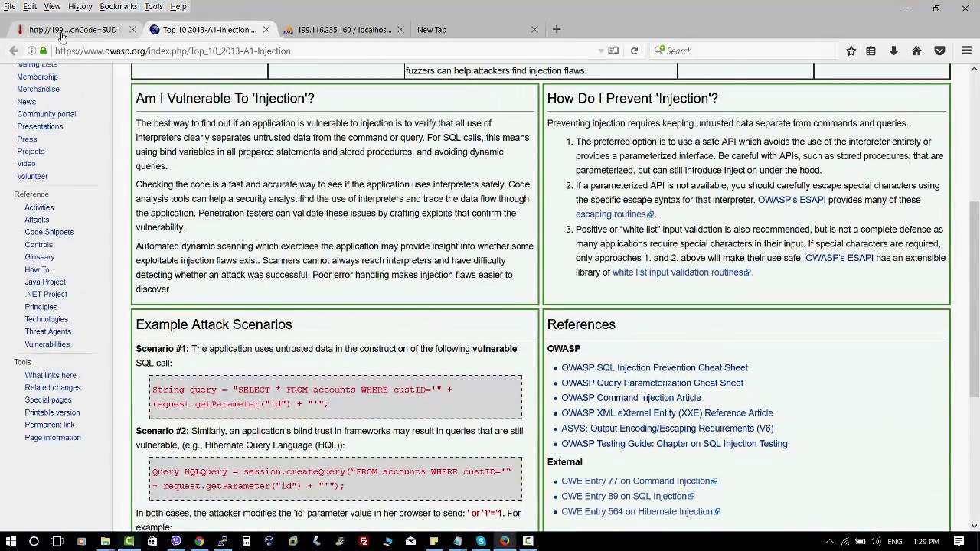The image size is (980, 551).
Task: Open Viber from the taskbar
Action: (x=176, y=541)
